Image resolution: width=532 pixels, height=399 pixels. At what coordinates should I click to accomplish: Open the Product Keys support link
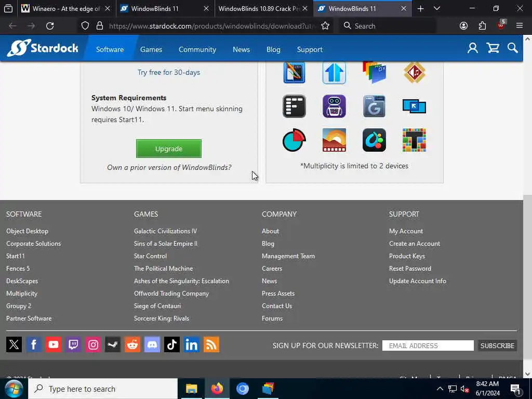click(407, 256)
